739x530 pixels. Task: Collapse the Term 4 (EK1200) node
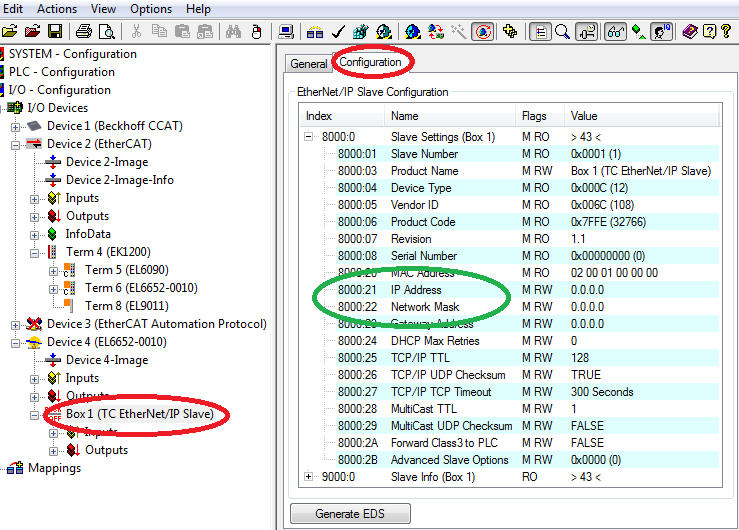[x=34, y=253]
